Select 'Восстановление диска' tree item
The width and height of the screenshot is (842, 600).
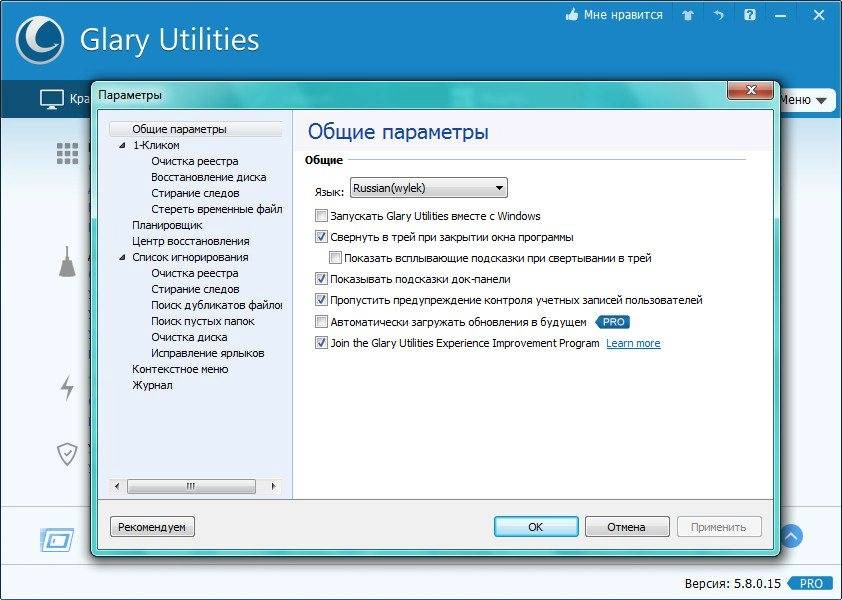(208, 177)
